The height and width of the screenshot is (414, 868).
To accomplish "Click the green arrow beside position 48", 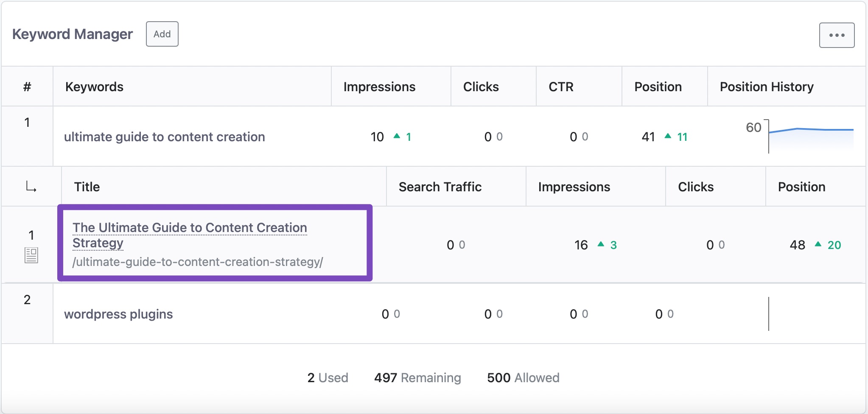I will 818,244.
